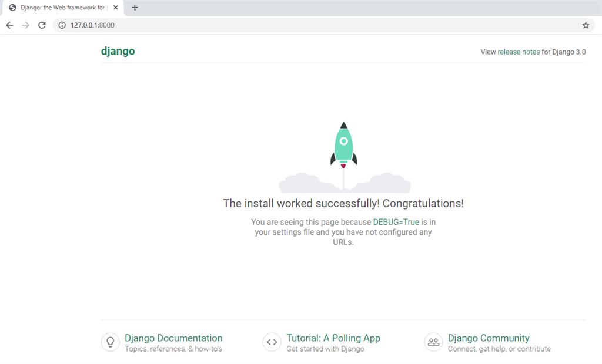Click the browser forward arrow

[26, 25]
